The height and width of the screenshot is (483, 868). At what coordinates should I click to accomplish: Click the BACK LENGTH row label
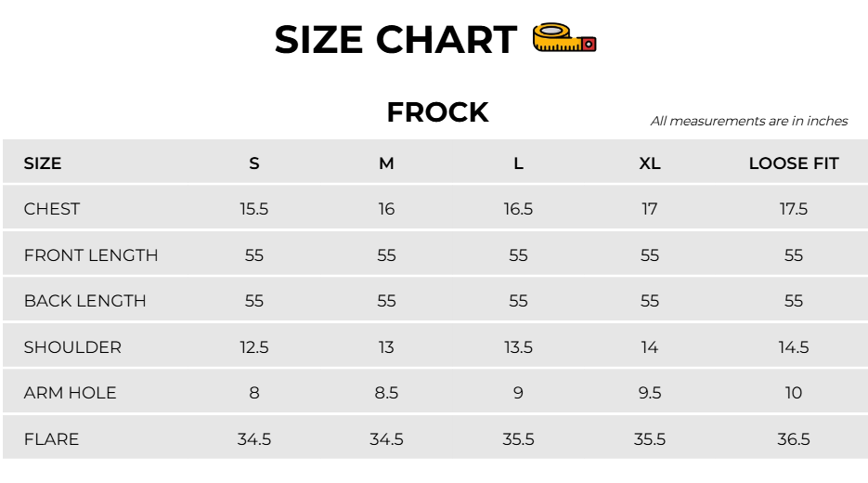pyautogui.click(x=84, y=301)
